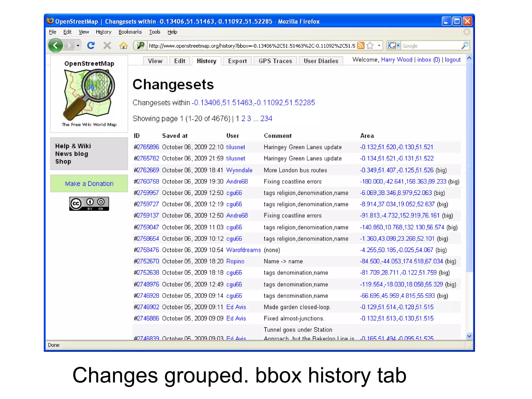The image size is (532, 399).
Task: Switch to the Export tab
Action: pyautogui.click(x=237, y=61)
